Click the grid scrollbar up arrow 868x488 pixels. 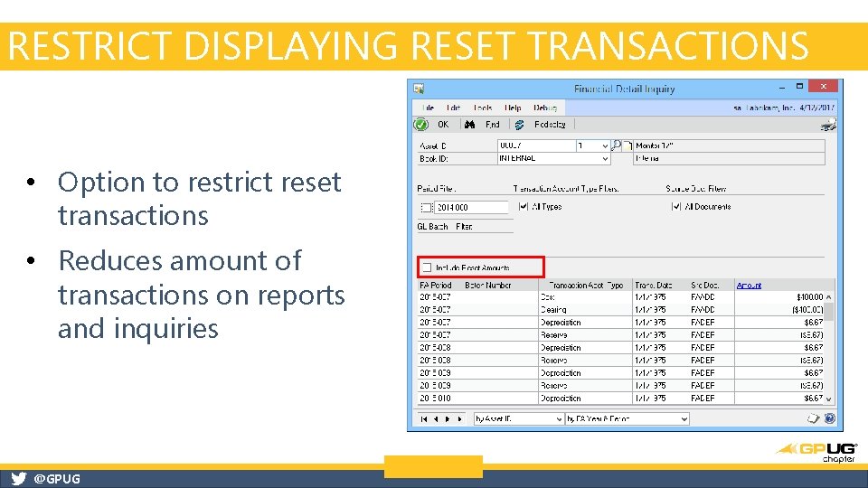[x=829, y=297]
